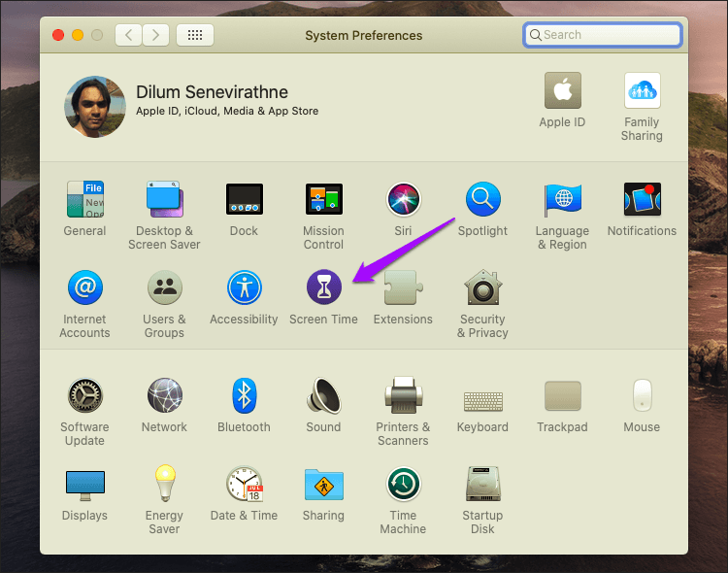Open Software Update pane
Screen dimensions: 728x573
click(85, 395)
